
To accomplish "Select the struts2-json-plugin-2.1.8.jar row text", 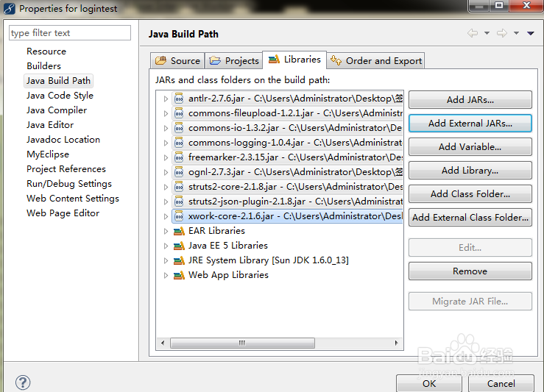I will [295, 202].
